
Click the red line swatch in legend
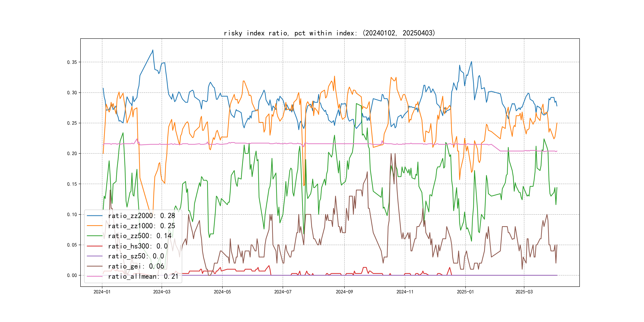tap(94, 246)
